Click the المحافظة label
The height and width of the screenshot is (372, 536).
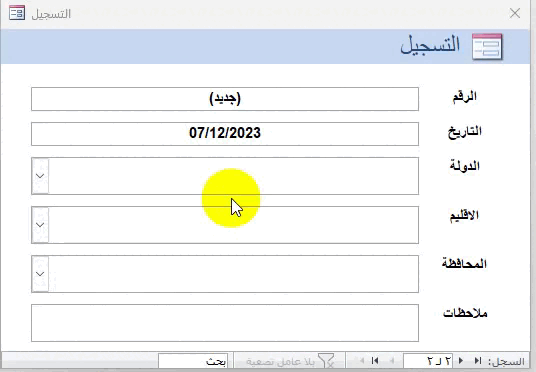coord(464,264)
